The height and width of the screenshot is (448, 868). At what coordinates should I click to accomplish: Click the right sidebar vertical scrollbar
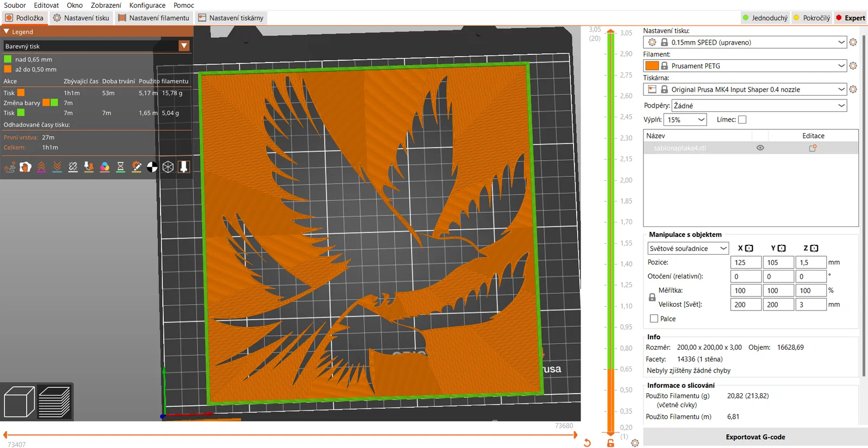[864, 206]
